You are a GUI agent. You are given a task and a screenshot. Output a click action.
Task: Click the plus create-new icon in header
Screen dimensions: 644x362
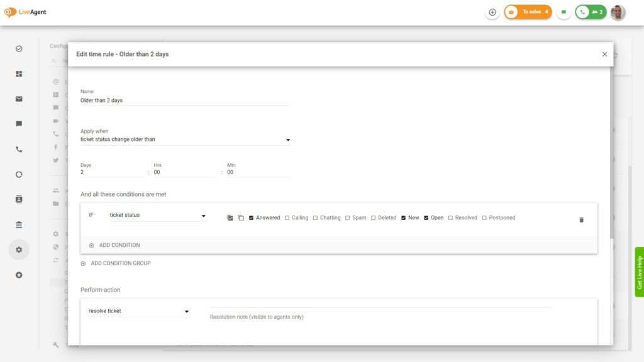point(492,12)
